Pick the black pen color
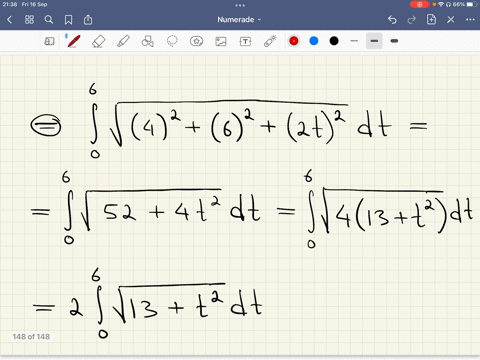This screenshot has width=480, height=360. pyautogui.click(x=334, y=41)
